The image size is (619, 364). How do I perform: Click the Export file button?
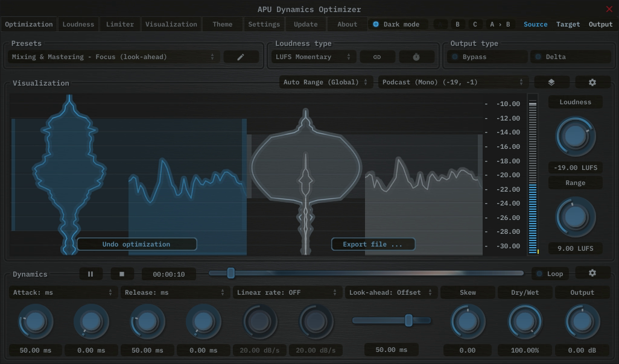pos(373,244)
